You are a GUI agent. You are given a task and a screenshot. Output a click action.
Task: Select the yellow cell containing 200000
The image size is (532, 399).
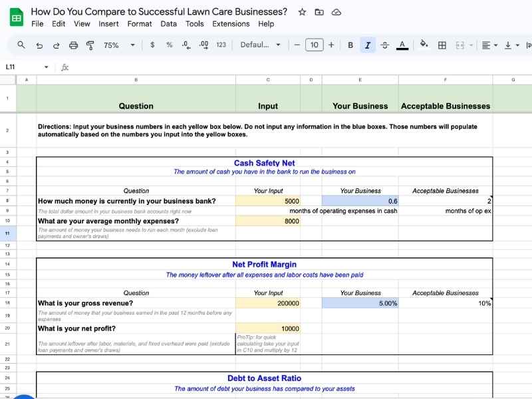pos(268,303)
